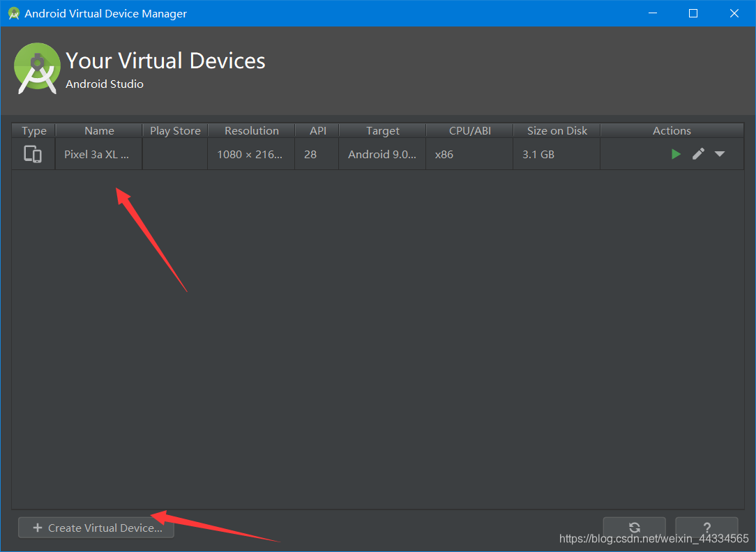
Task: Click the Actions column header
Action: coord(672,130)
